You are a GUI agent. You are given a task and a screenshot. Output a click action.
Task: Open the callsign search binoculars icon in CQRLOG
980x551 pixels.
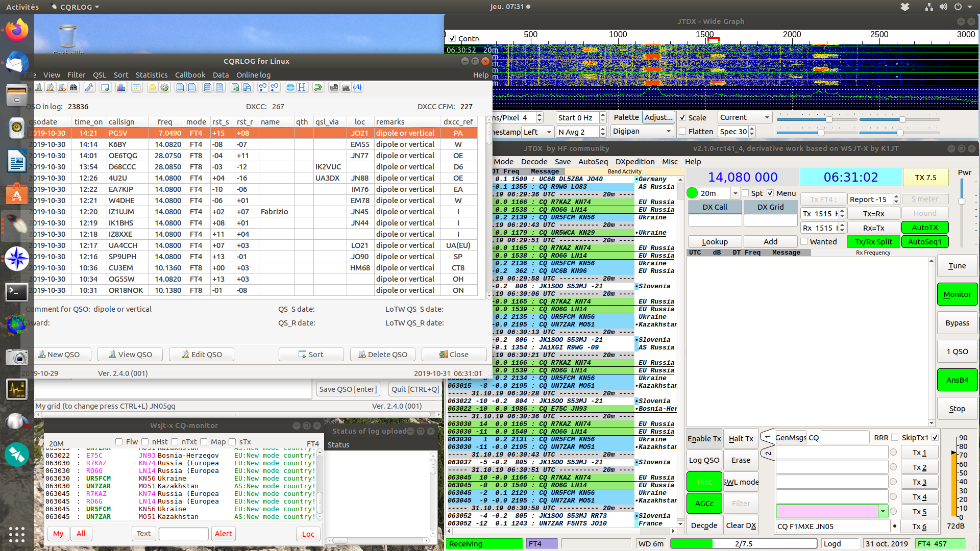coord(74,87)
